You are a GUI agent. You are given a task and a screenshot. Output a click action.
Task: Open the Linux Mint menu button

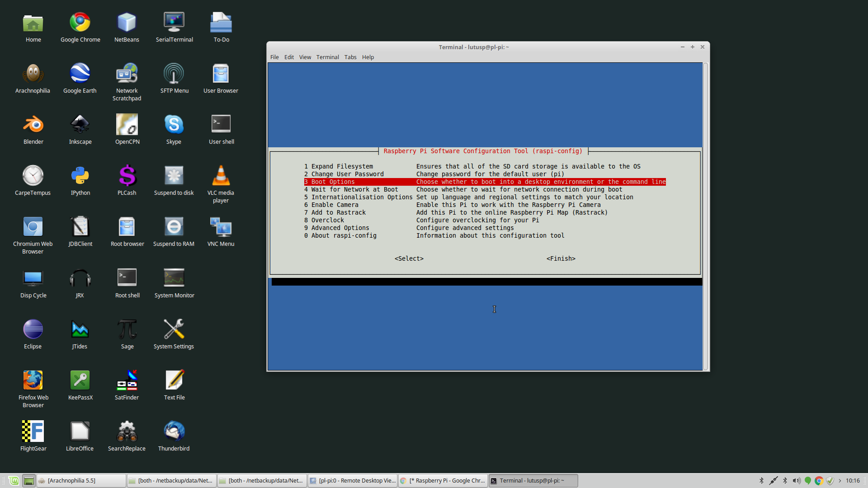click(x=14, y=481)
